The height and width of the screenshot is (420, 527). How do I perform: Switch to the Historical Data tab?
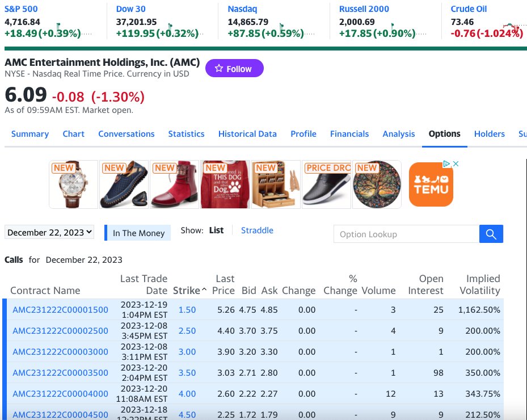[x=247, y=134]
